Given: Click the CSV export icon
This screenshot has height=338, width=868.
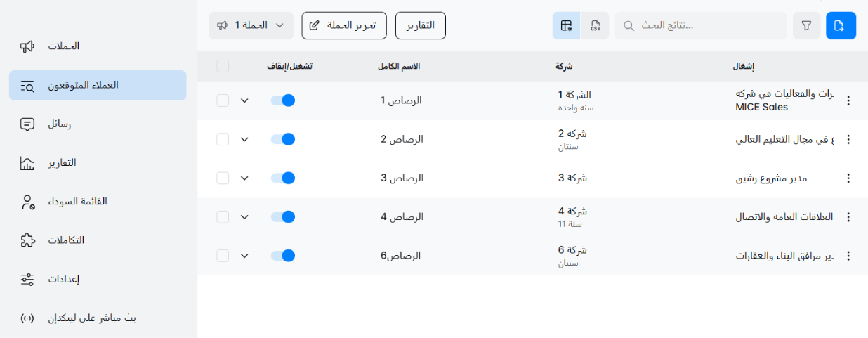Looking at the screenshot, I should [596, 26].
